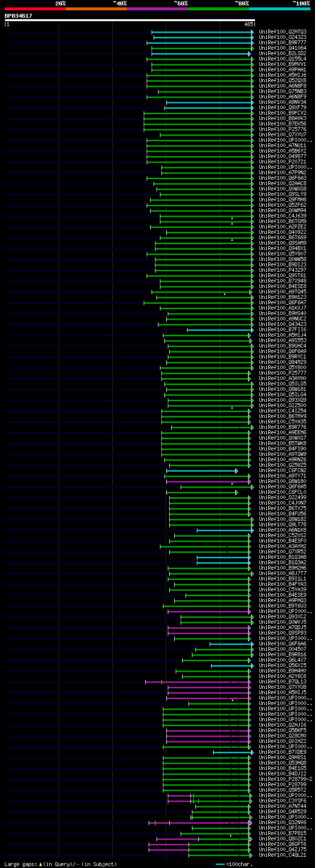The height and width of the screenshot is (868, 315).
Task: Click the purple alignment bar for B7QL13
Action: click(x=198, y=682)
